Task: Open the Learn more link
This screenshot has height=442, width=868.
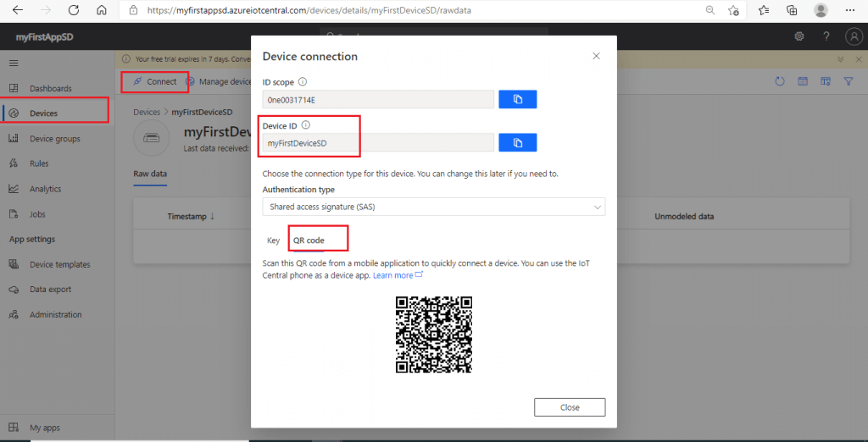Action: tap(398, 275)
